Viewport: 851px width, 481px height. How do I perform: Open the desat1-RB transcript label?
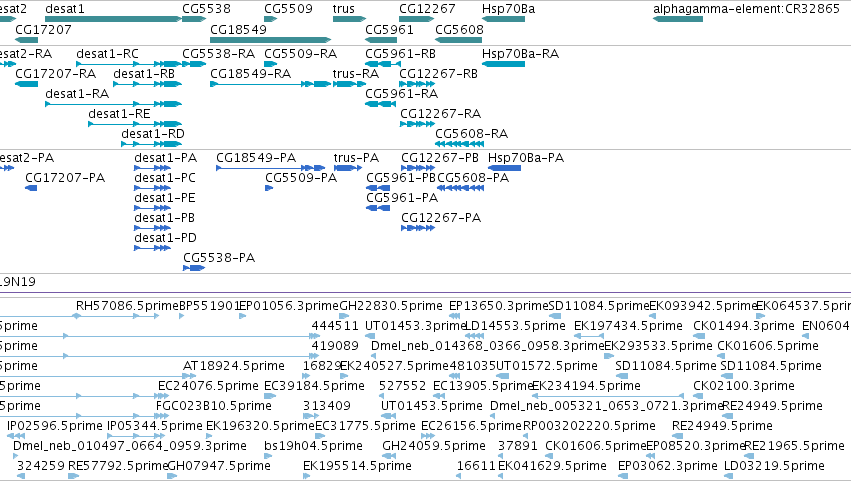click(x=144, y=74)
